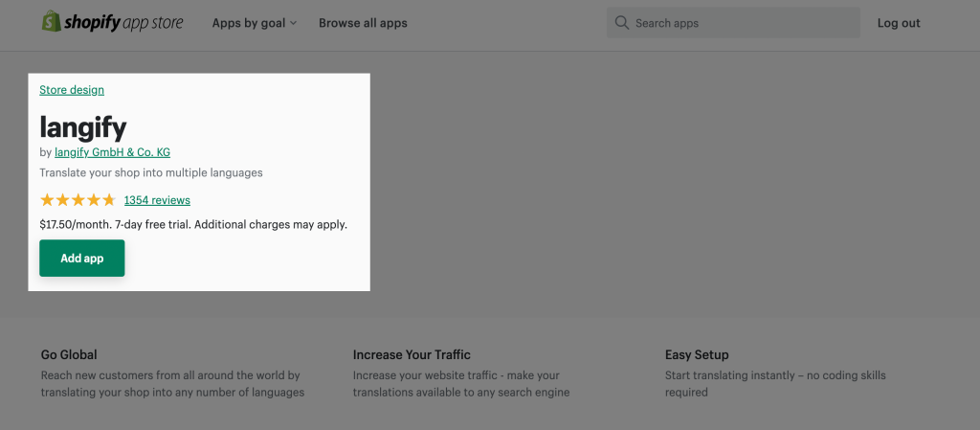Click the langify app title
The height and width of the screenshot is (430, 980).
[x=83, y=126]
